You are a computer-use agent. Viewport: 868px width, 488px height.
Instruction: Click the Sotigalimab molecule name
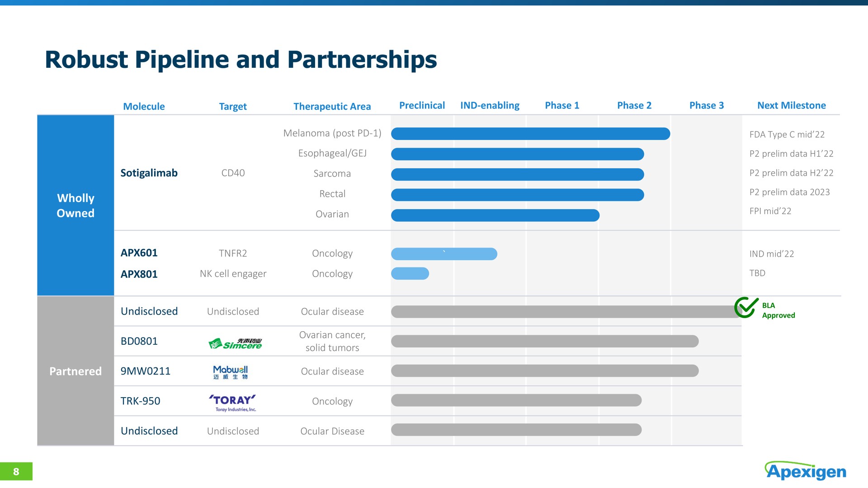point(149,173)
